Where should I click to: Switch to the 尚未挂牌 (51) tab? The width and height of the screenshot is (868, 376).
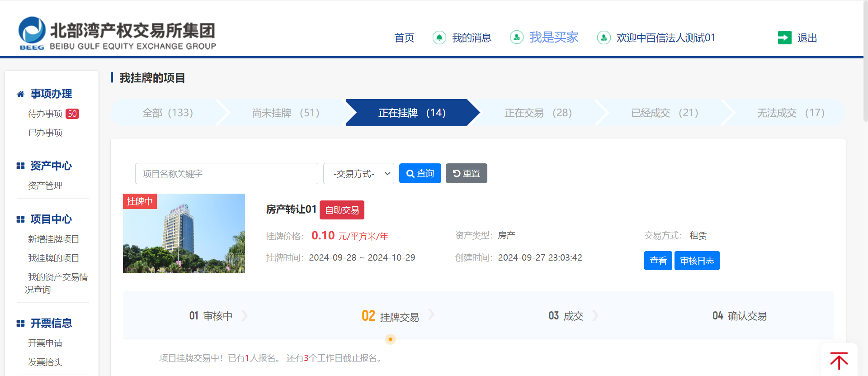click(x=286, y=113)
